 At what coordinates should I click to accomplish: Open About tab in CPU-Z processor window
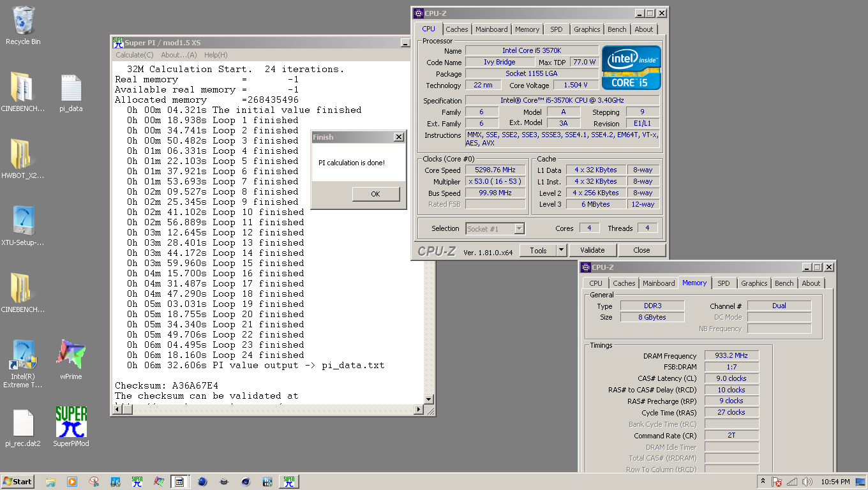(x=644, y=29)
